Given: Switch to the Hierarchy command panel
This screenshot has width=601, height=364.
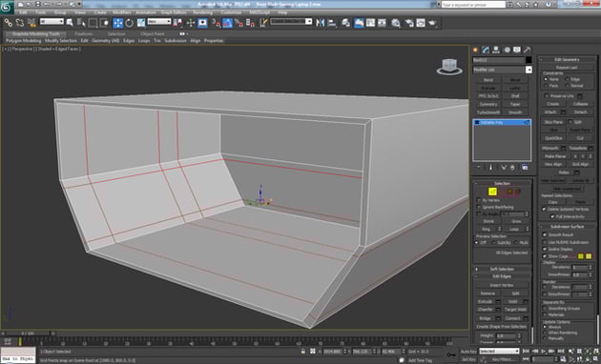Looking at the screenshot, I should [496, 50].
